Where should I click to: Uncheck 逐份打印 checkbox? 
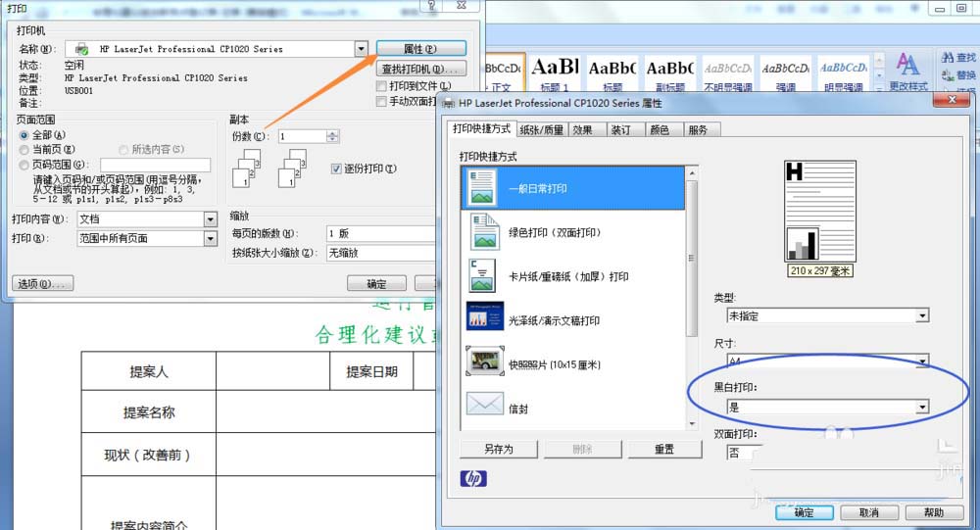336,169
